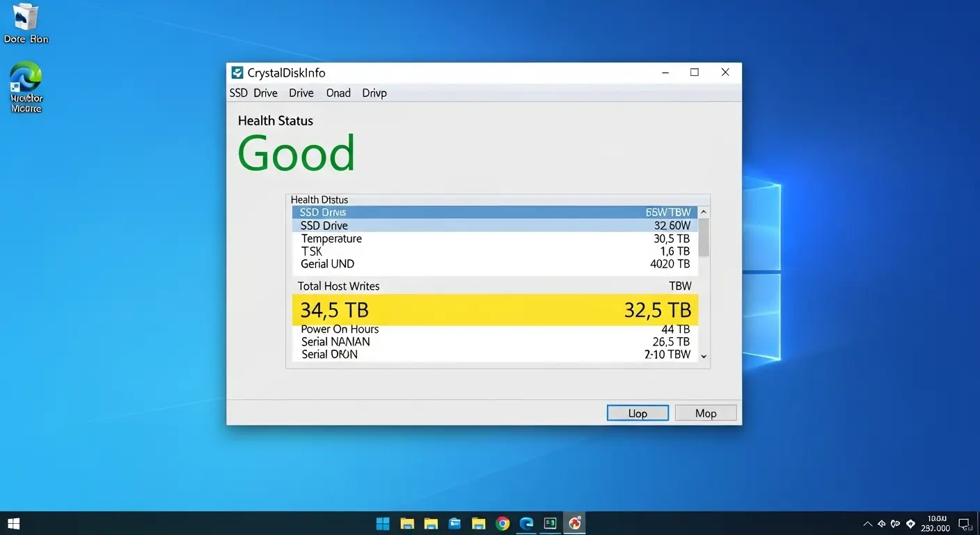This screenshot has height=535, width=980.
Task: Open Google Chrome from the taskbar
Action: pyautogui.click(x=503, y=524)
